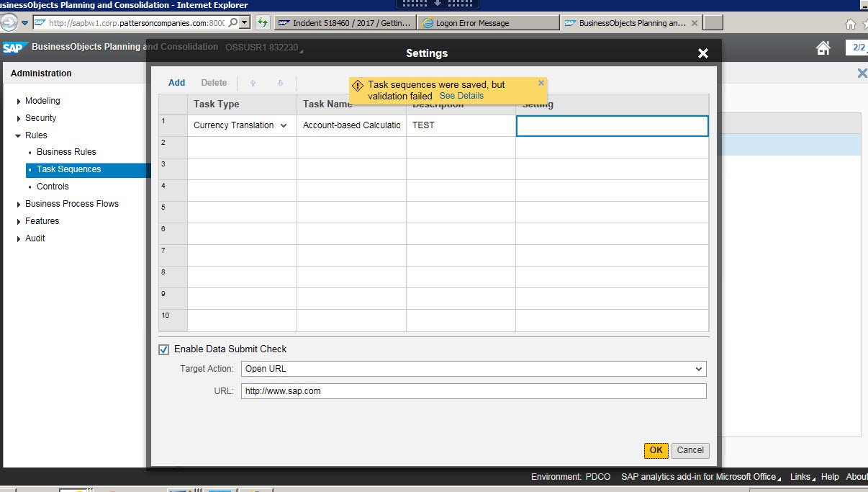
Task: Close the BusinessObjects Planning browser tab
Action: [695, 23]
